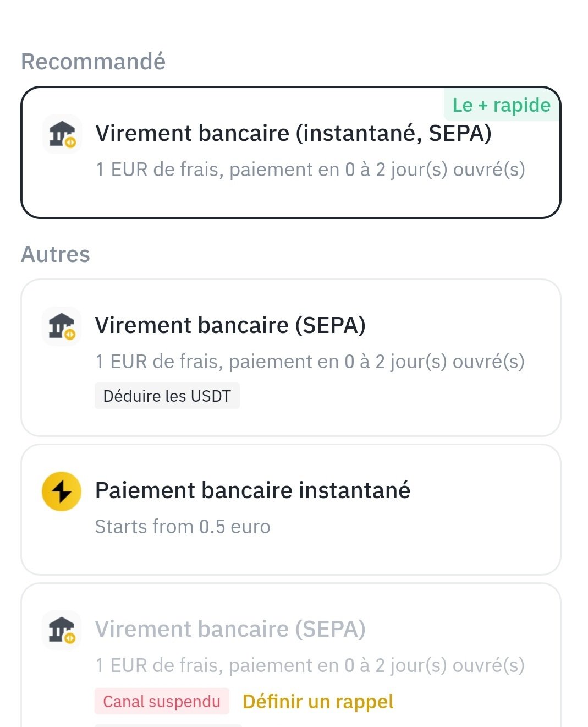Click the 'Starts from 0.5 euro' description
588x727 pixels.
pyautogui.click(x=183, y=527)
